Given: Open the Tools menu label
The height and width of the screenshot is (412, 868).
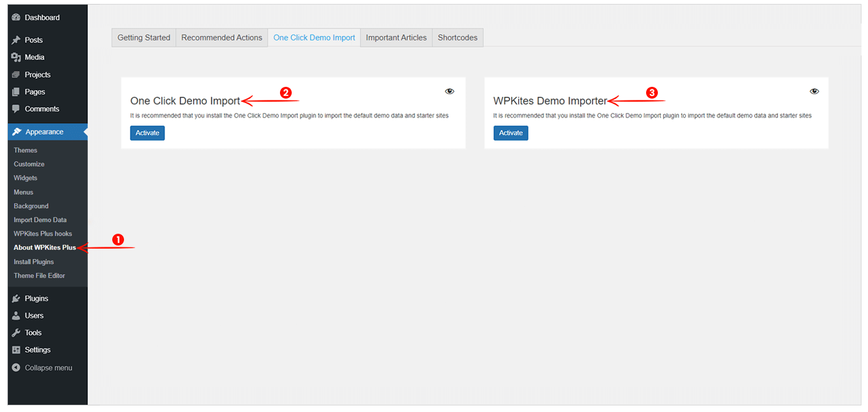Looking at the screenshot, I should coord(33,333).
